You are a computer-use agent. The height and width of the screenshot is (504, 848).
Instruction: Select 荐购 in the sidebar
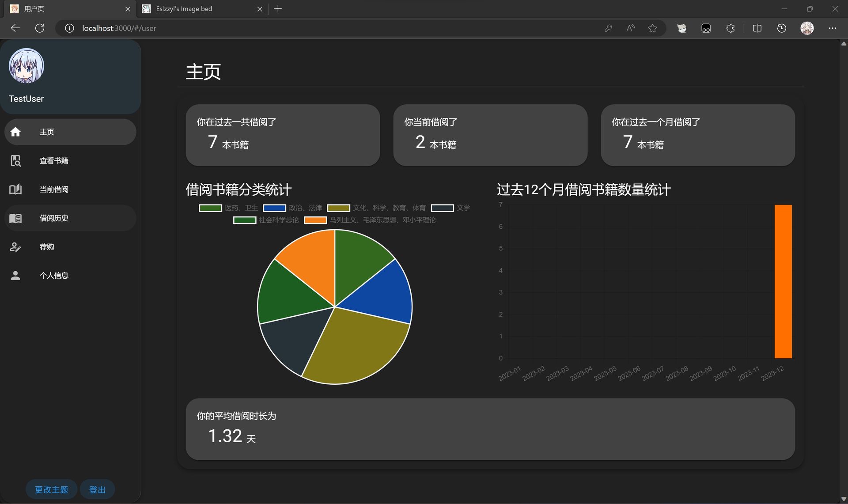pyautogui.click(x=70, y=246)
